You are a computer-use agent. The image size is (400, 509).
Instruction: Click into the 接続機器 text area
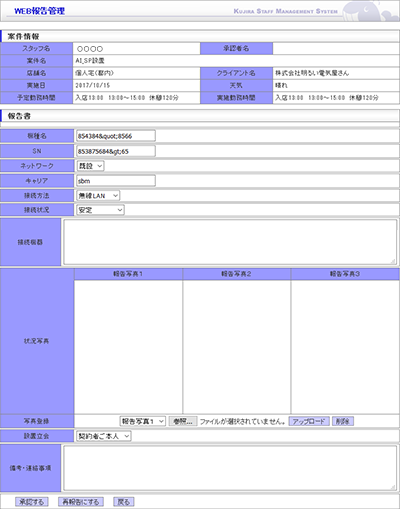pyautogui.click(x=230, y=242)
